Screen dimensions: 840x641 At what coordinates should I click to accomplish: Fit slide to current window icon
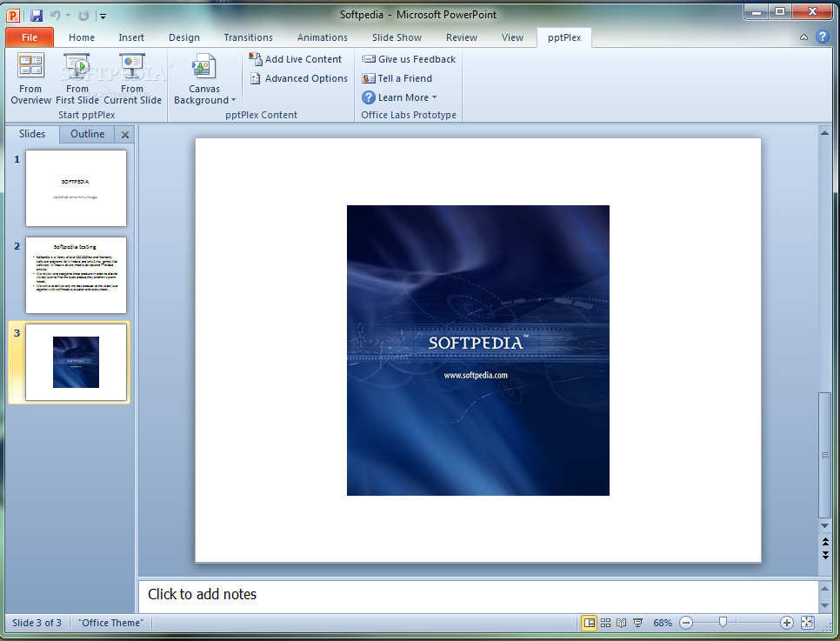point(807,623)
